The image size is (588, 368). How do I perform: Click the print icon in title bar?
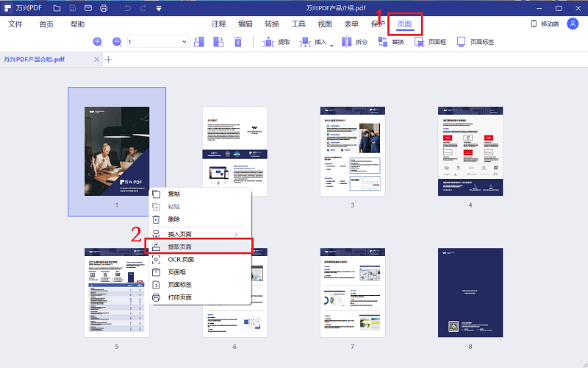click(x=104, y=8)
